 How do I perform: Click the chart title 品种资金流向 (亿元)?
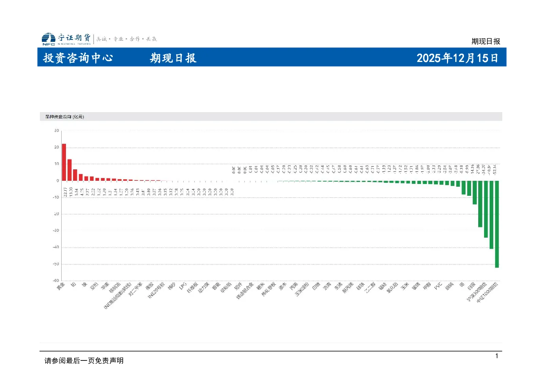click(64, 117)
